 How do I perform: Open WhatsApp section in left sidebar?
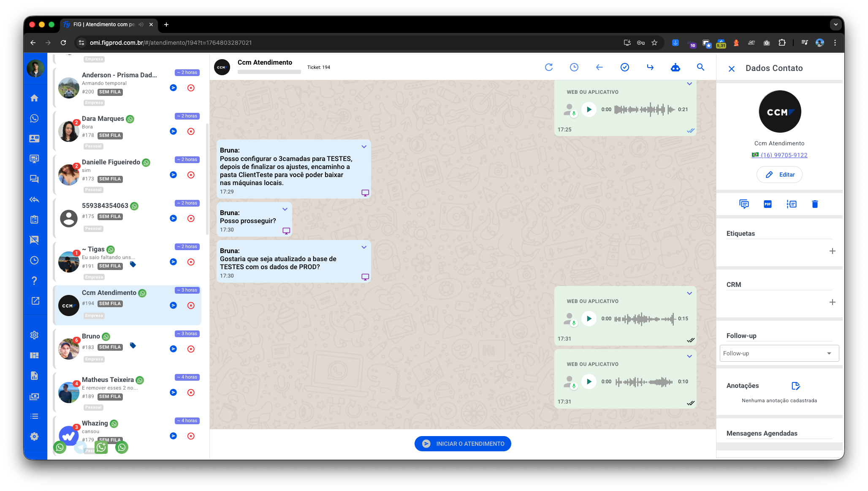tap(35, 118)
